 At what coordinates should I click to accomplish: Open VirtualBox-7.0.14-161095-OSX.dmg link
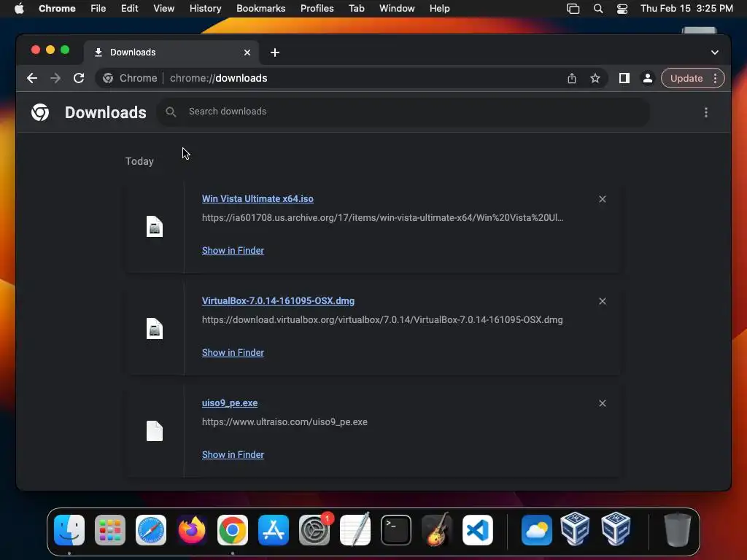[278, 301]
